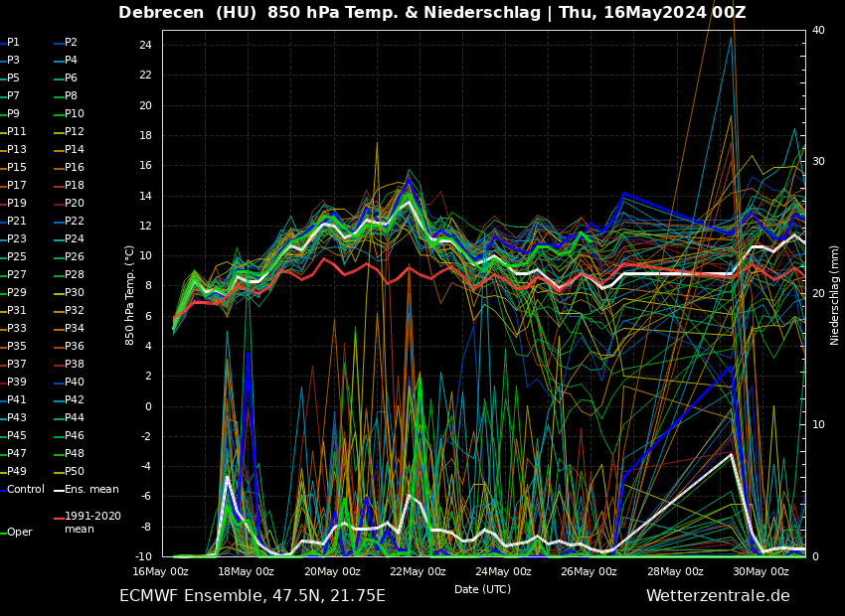This screenshot has width=845, height=616.
Task: Toggle the Ens. mean legend entry
Action: click(x=91, y=490)
